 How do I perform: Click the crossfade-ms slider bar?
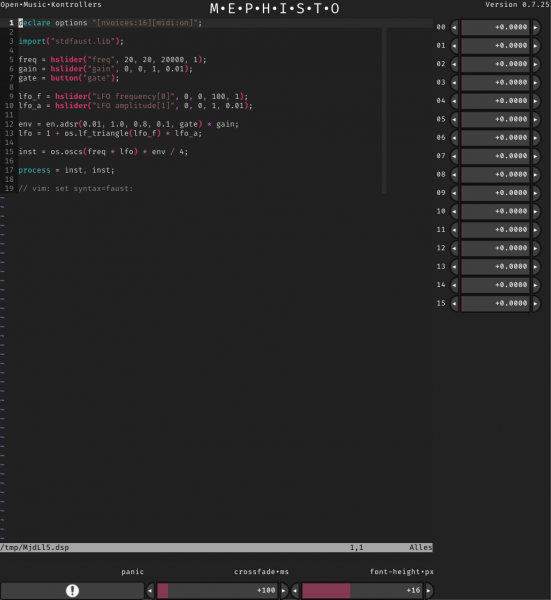(217, 590)
